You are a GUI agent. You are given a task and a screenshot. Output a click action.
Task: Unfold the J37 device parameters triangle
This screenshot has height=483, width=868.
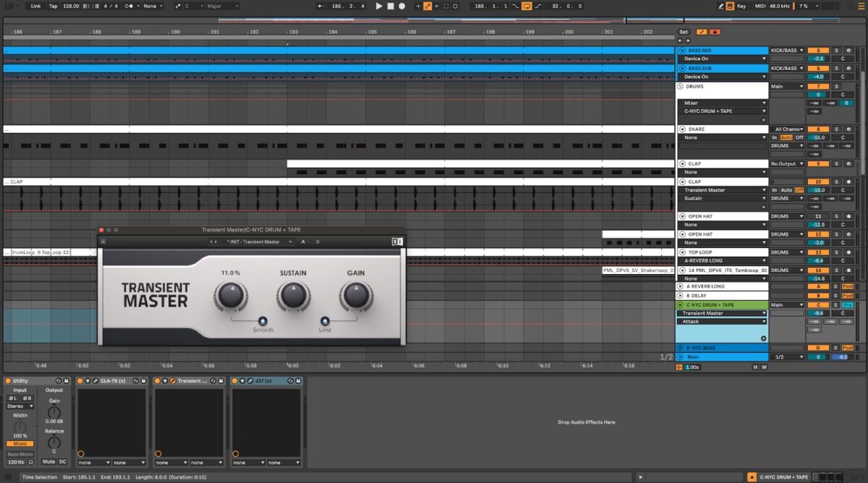point(242,381)
